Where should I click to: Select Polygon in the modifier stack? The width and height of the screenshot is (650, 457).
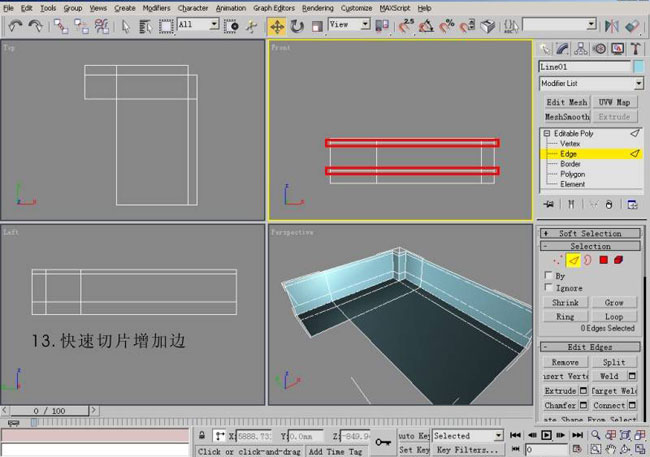(x=572, y=174)
